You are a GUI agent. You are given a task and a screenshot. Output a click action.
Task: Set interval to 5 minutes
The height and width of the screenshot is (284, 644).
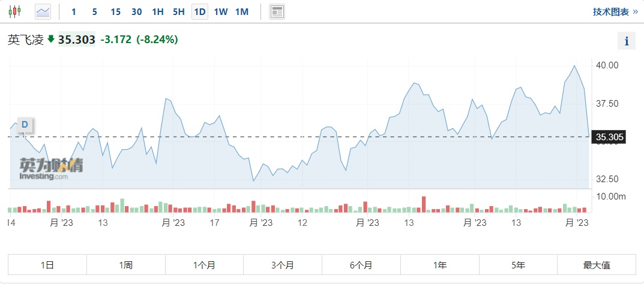pyautogui.click(x=95, y=11)
